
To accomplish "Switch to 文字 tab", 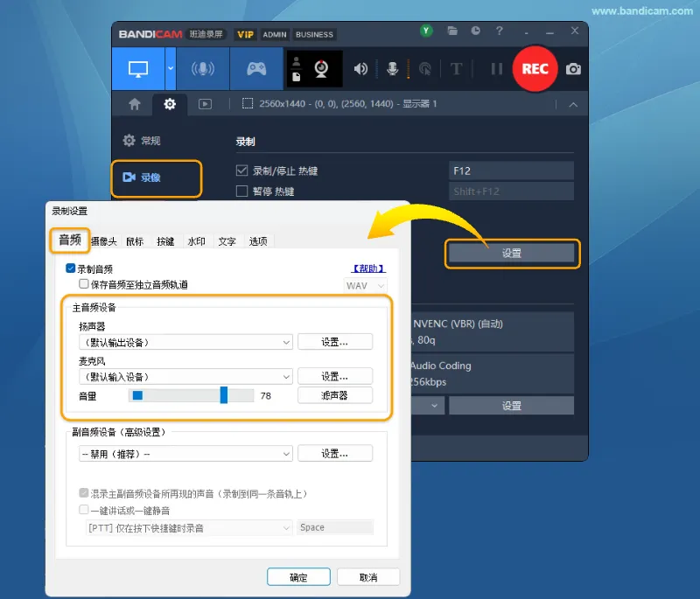I will coord(227,241).
